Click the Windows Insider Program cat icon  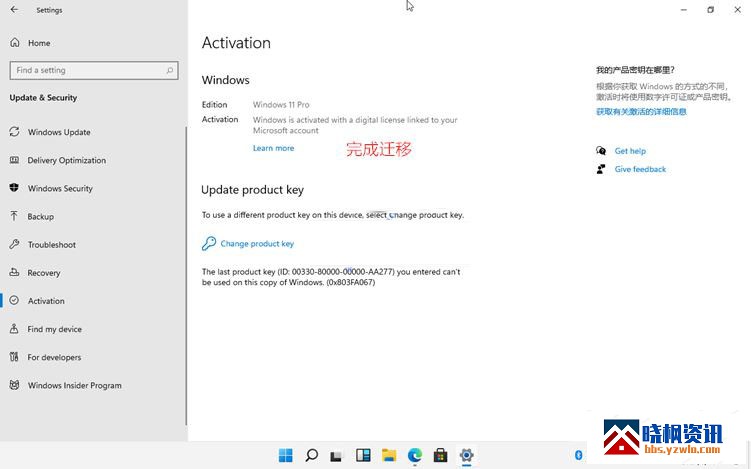pos(14,385)
